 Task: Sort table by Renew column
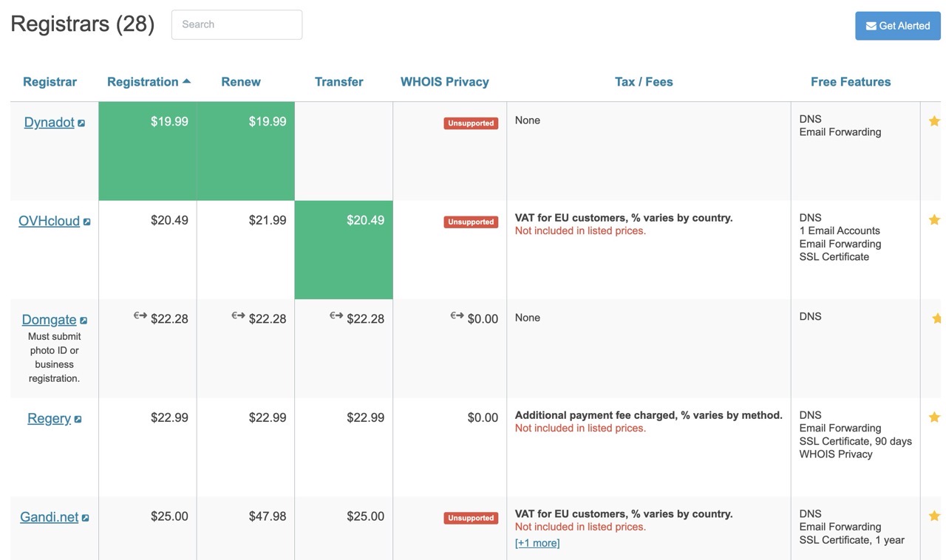pos(241,82)
